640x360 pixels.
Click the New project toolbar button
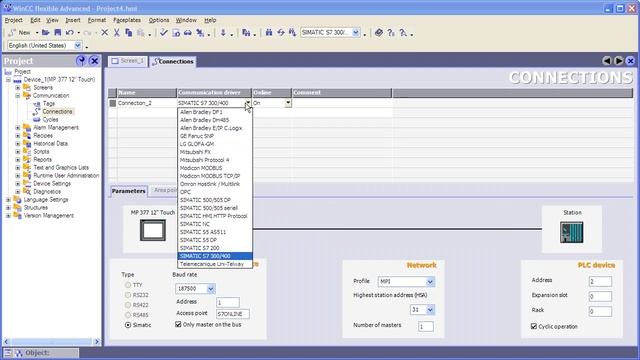19,33
